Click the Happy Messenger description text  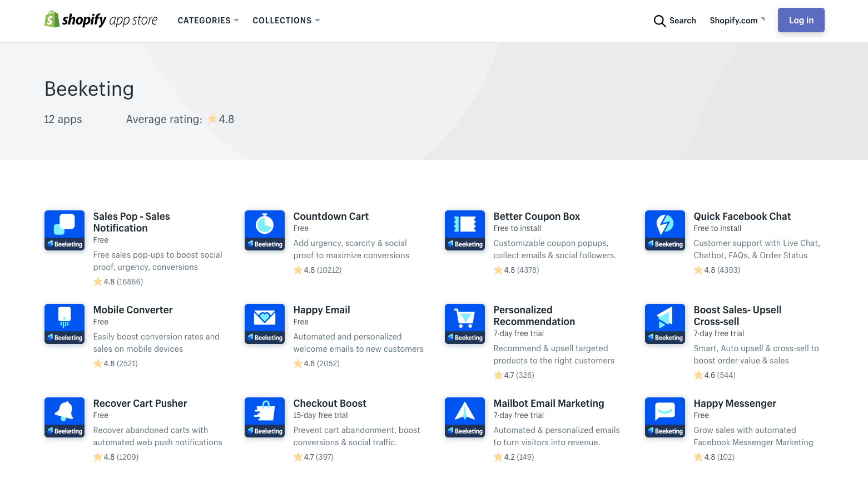pos(753,436)
